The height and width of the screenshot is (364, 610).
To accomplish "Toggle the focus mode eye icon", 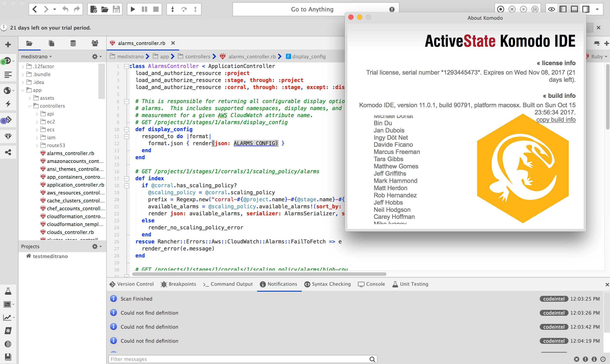I will pyautogui.click(x=552, y=9).
